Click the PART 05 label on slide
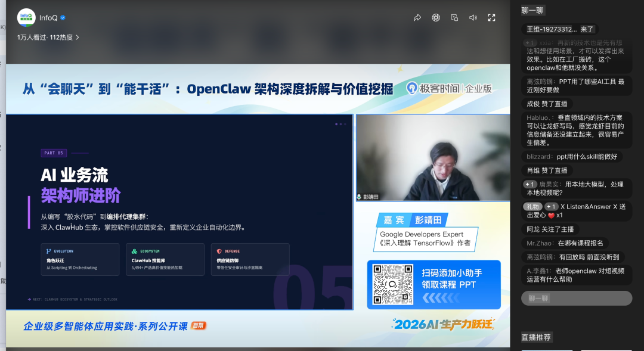 point(54,153)
